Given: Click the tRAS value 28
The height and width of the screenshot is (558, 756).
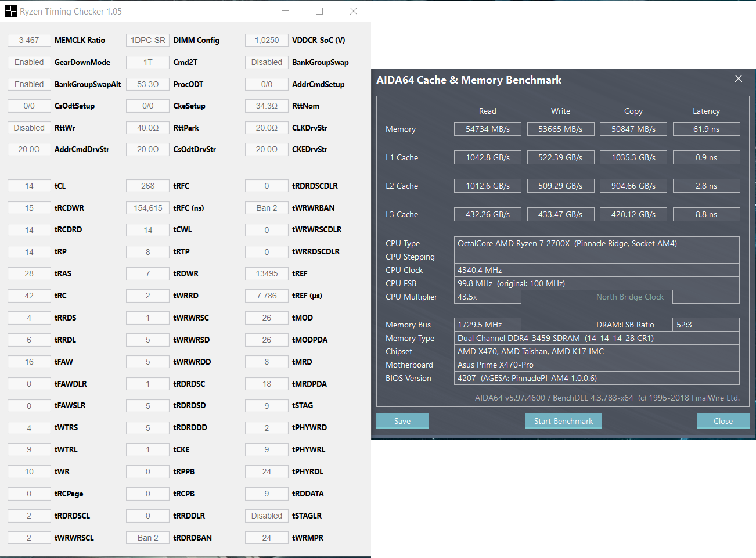Looking at the screenshot, I should (29, 273).
